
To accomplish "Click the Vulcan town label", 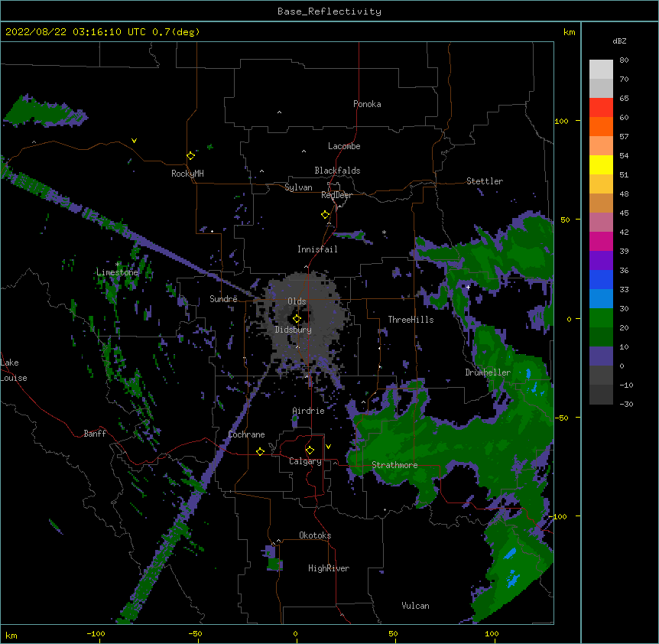I will (415, 606).
